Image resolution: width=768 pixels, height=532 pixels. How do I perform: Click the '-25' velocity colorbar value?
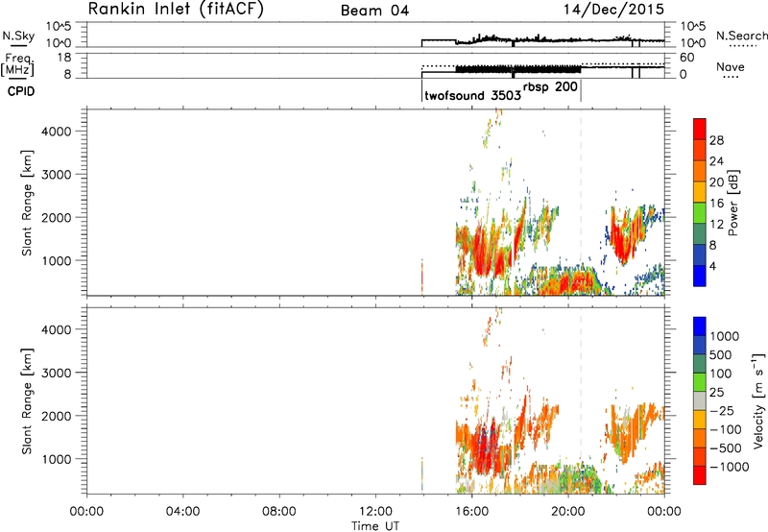[722, 411]
